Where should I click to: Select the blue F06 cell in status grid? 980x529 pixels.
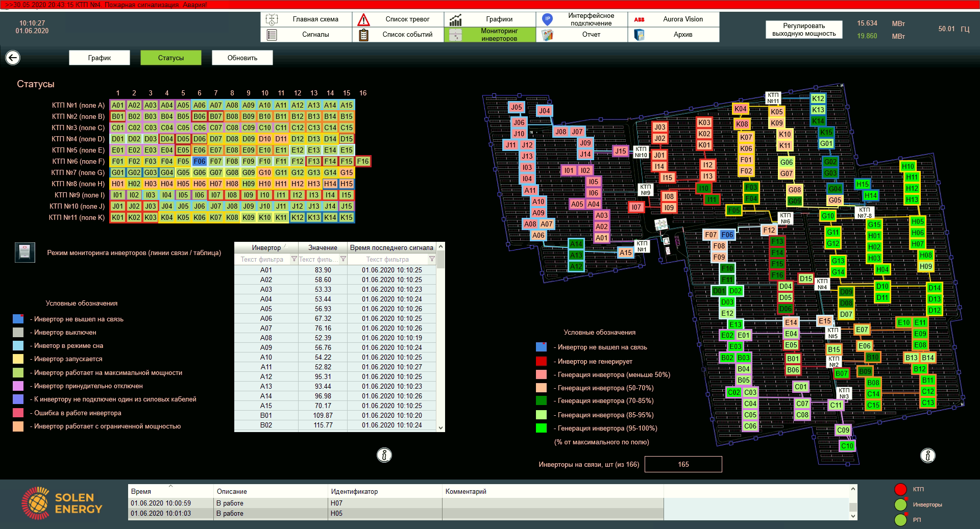(200, 161)
